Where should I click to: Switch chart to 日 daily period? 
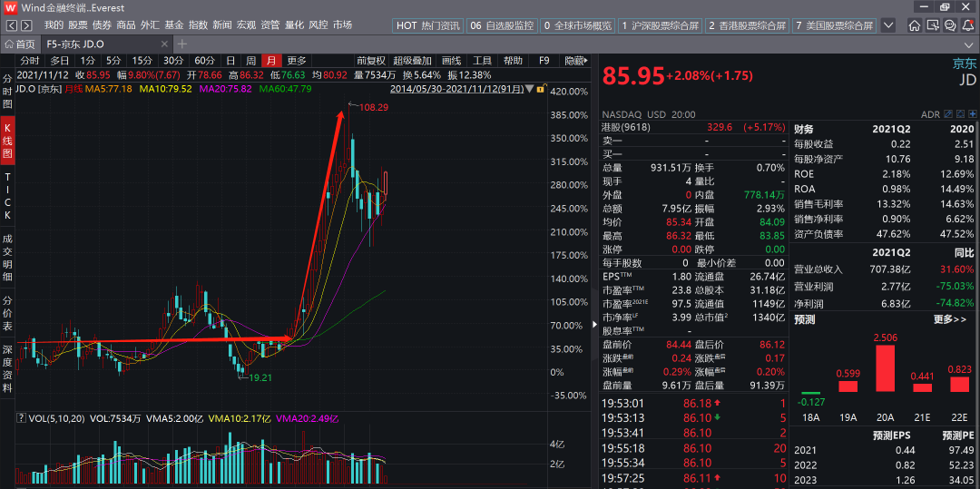(230, 61)
